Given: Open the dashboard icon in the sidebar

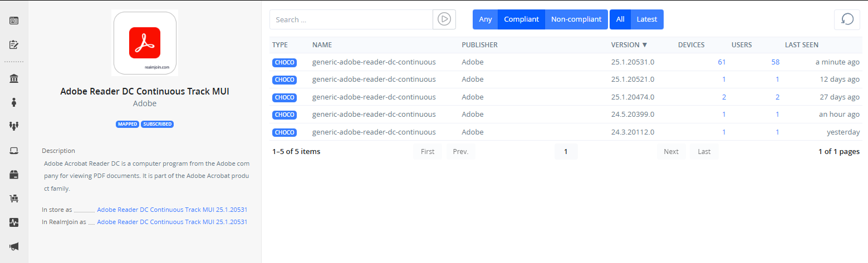Looking at the screenshot, I should click(14, 21).
